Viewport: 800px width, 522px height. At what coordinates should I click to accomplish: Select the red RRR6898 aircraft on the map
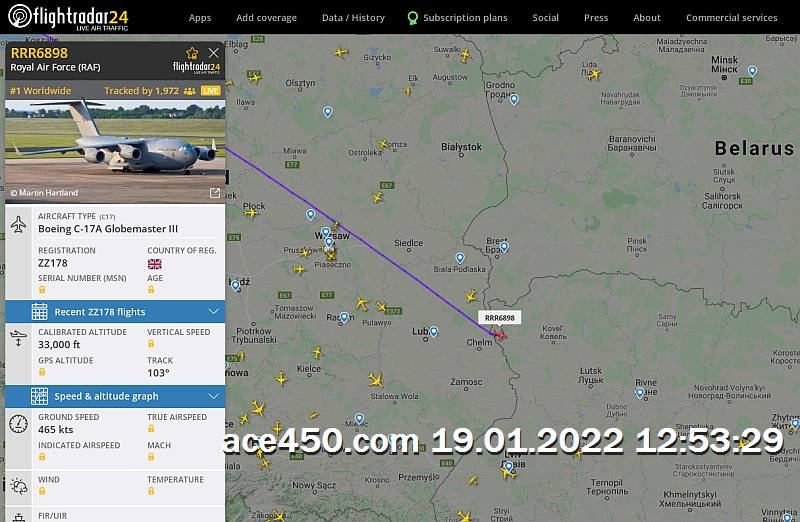(500, 335)
